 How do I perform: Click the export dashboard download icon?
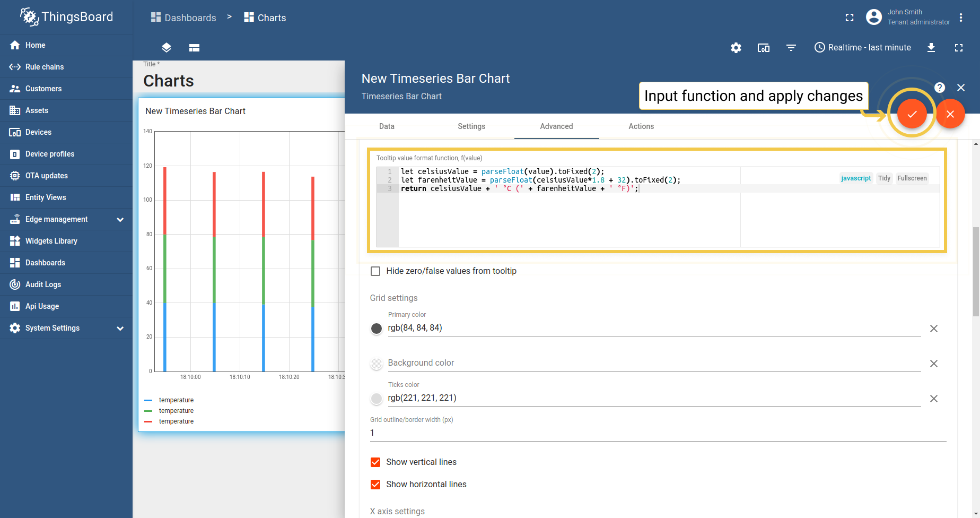coord(931,48)
